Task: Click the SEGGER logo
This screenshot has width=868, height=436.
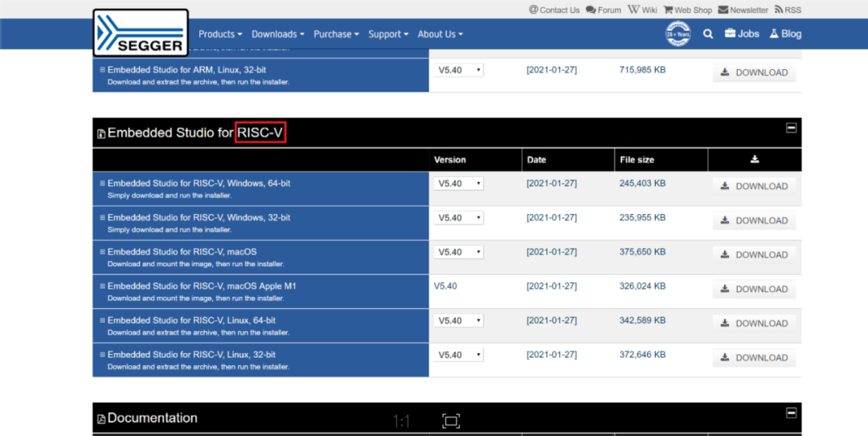Action: tap(141, 33)
